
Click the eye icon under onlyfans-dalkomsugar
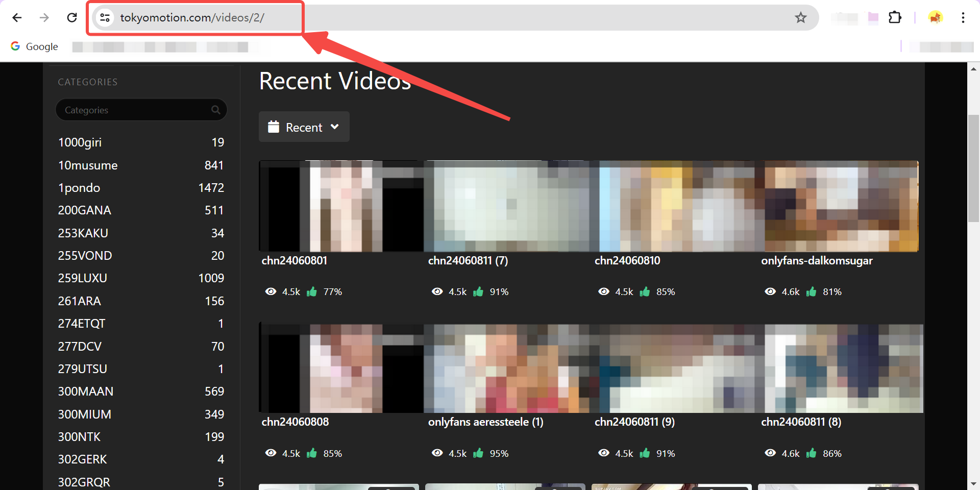(x=770, y=291)
